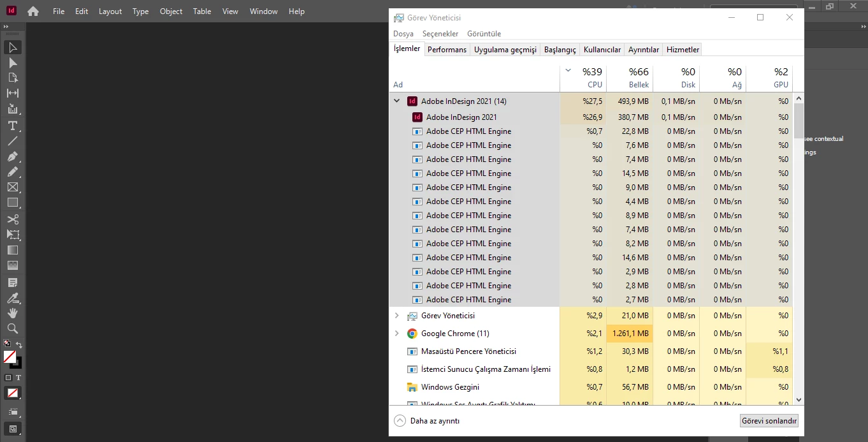Open the Başlangıç tab

[560, 50]
